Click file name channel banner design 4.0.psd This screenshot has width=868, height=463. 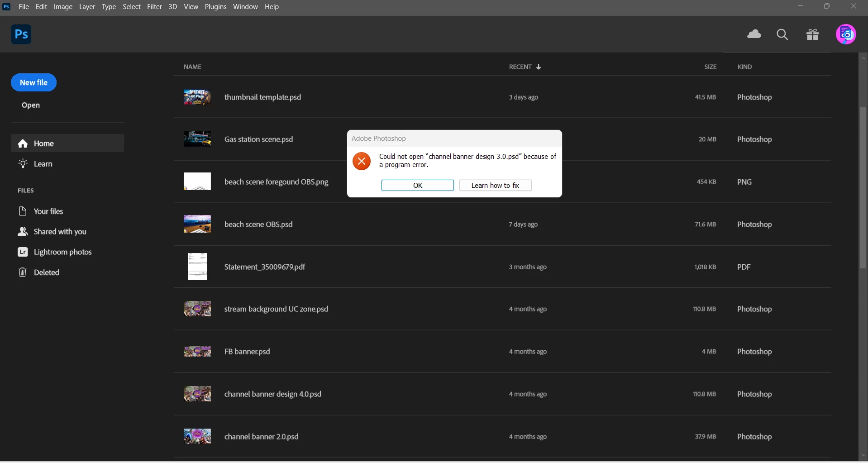point(273,394)
